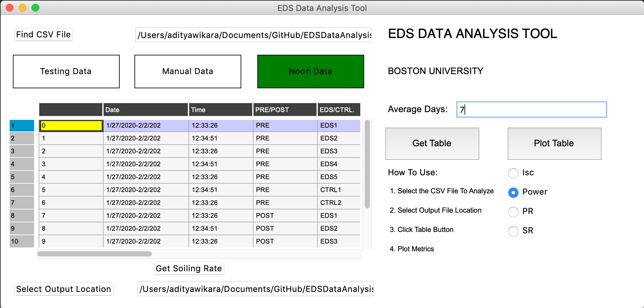Click the Find CSV File button
This screenshot has height=308, width=644.
[44, 34]
